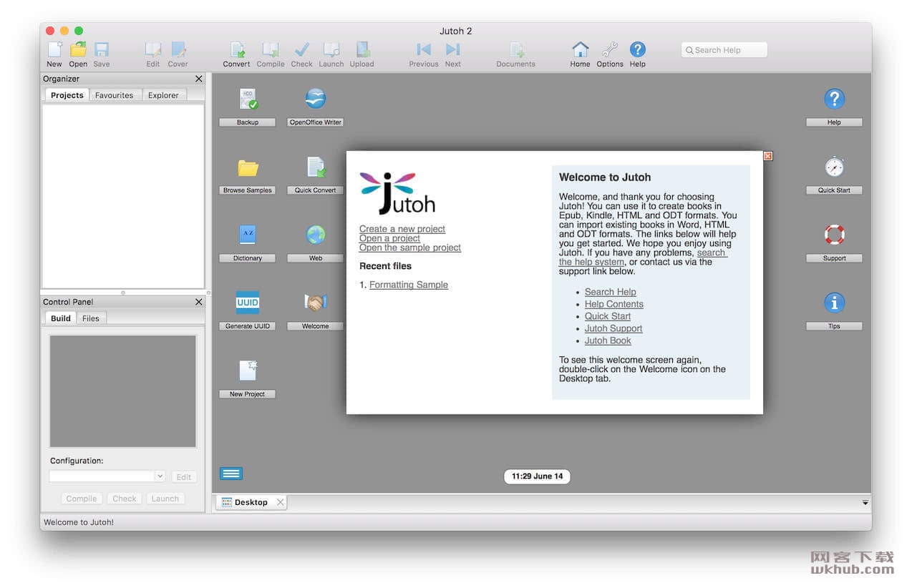Image resolution: width=912 pixels, height=588 pixels.
Task: Go to Previous using the toolbar arrow
Action: point(424,49)
